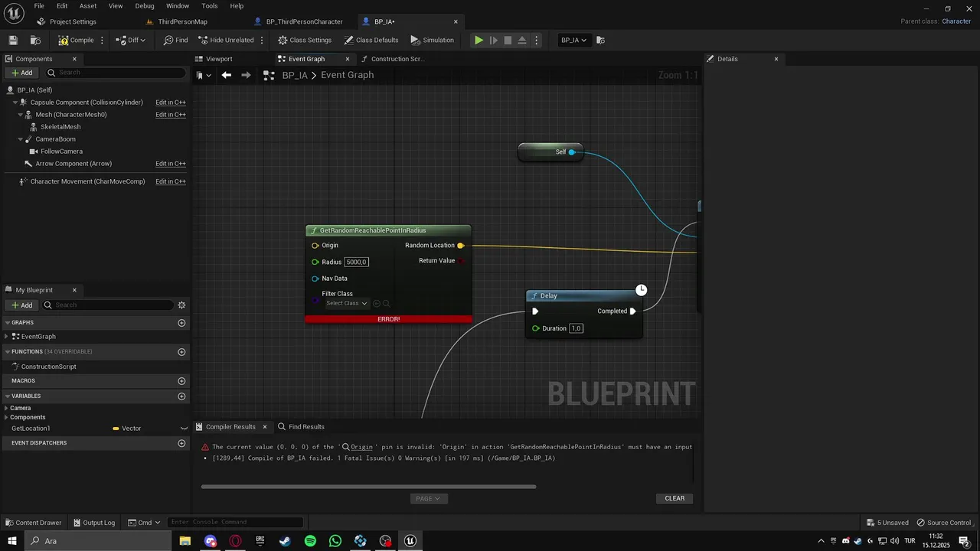
Task: Collapse the CameraBoom tree node
Action: tap(21, 139)
